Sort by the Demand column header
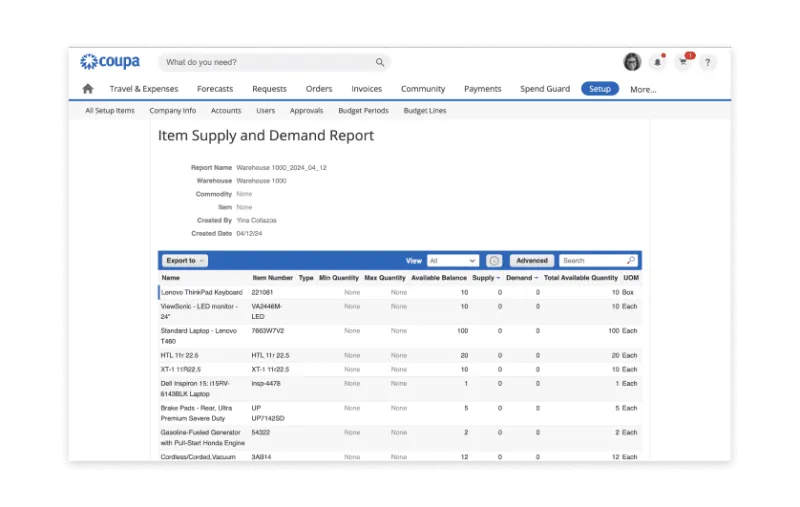The height and width of the screenshot is (507, 800). (522, 278)
